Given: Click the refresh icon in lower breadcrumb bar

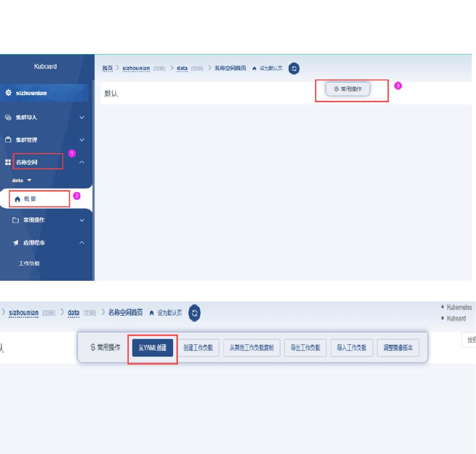Looking at the screenshot, I should pyautogui.click(x=194, y=313).
